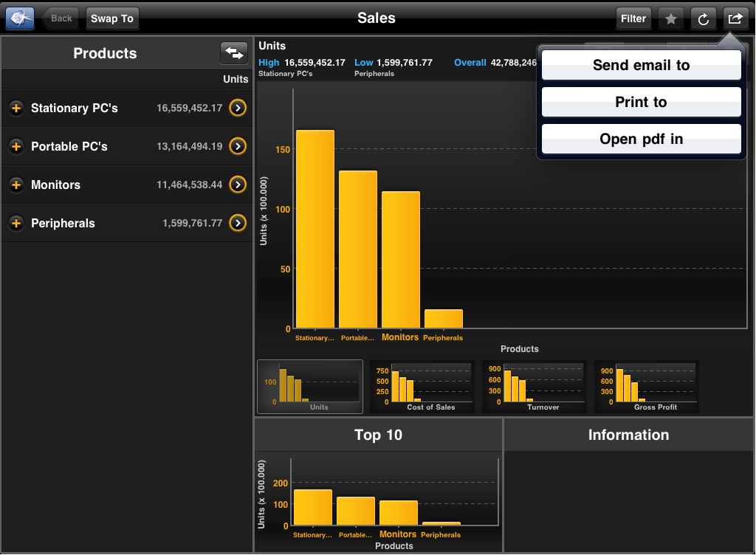Viewport: 756px width, 555px height.
Task: Open the Filter button
Action: pos(633,19)
